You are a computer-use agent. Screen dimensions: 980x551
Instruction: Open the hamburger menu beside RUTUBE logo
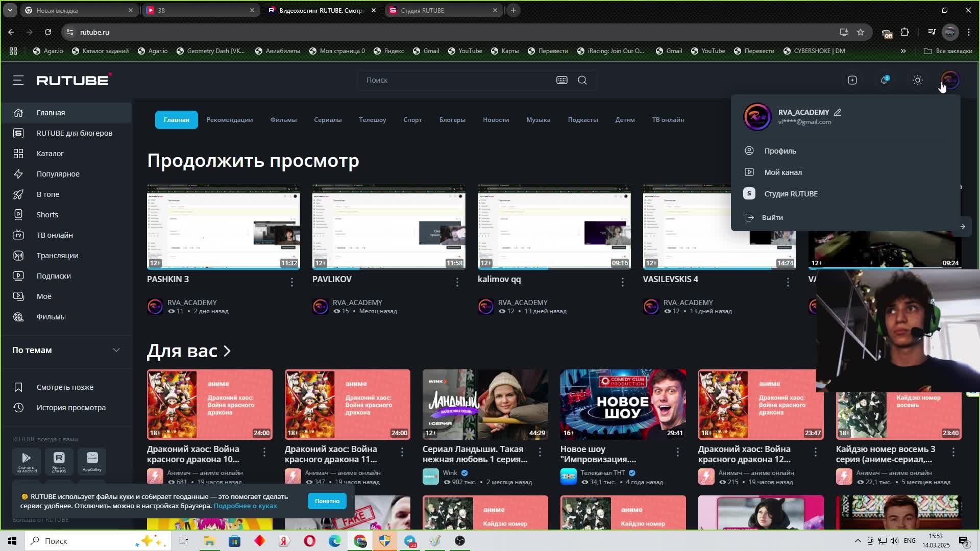[x=18, y=80]
